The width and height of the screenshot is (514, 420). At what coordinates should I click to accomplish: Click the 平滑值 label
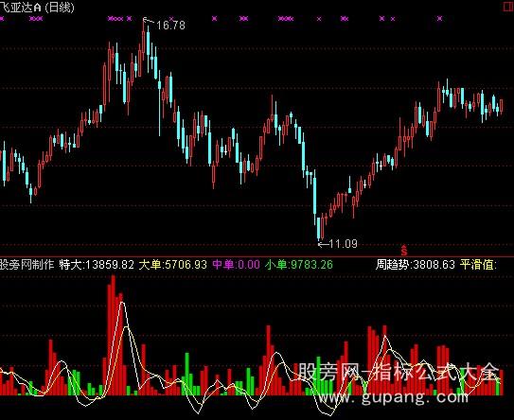479,264
